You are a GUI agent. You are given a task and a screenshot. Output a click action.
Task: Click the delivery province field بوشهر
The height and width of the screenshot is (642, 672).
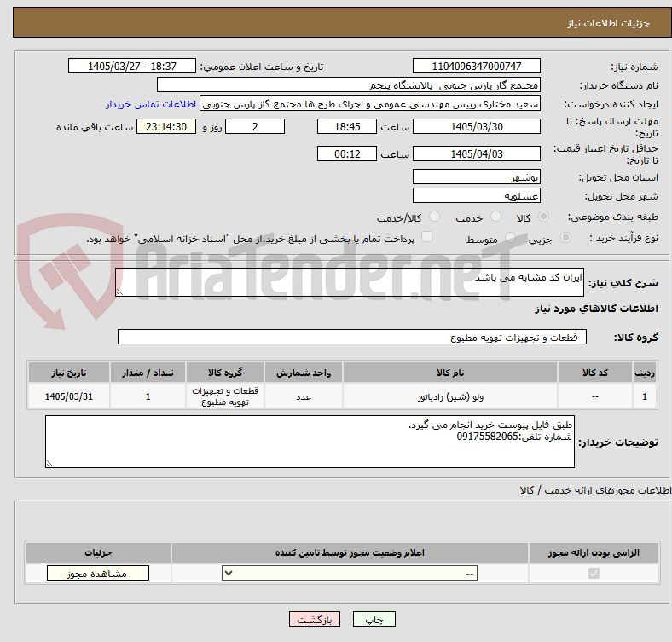click(476, 176)
